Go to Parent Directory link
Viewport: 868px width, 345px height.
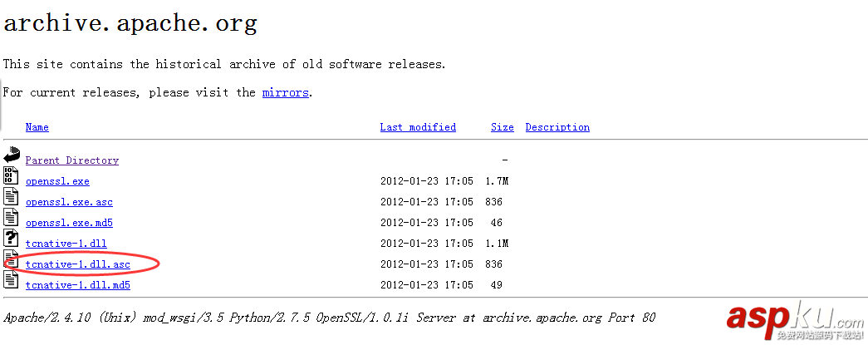tap(72, 160)
